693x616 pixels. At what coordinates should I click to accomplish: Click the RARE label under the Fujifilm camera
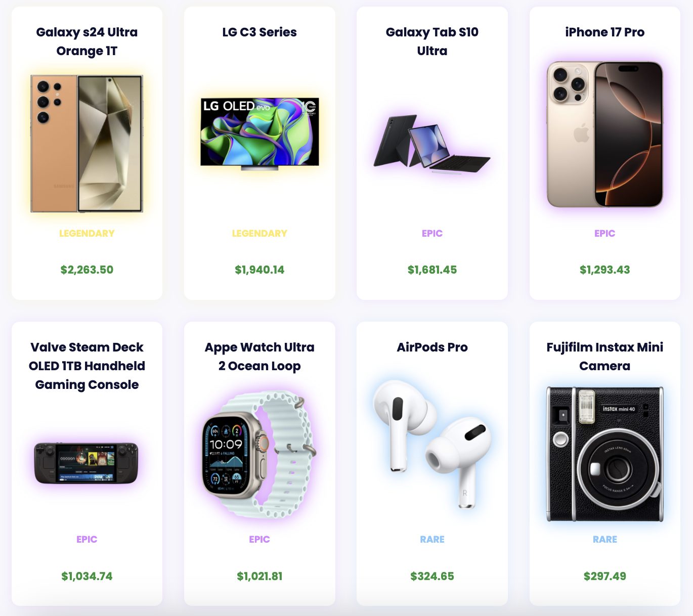[604, 539]
